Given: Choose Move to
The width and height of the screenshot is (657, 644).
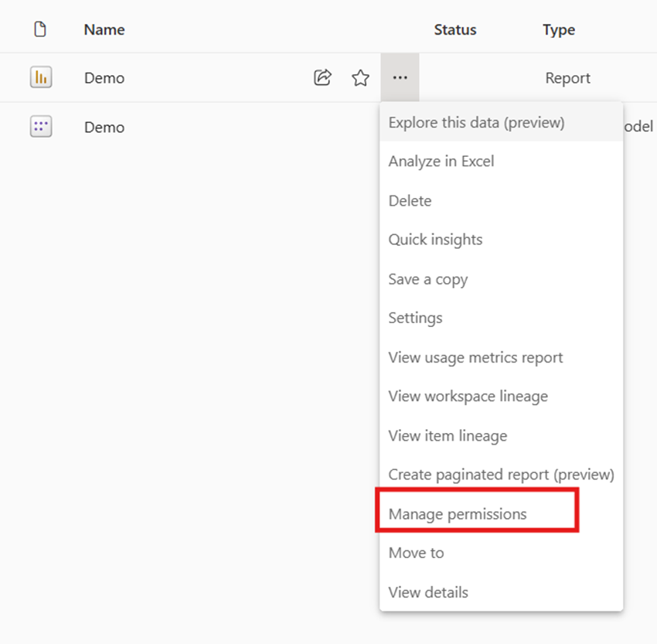Looking at the screenshot, I should click(x=501, y=553).
